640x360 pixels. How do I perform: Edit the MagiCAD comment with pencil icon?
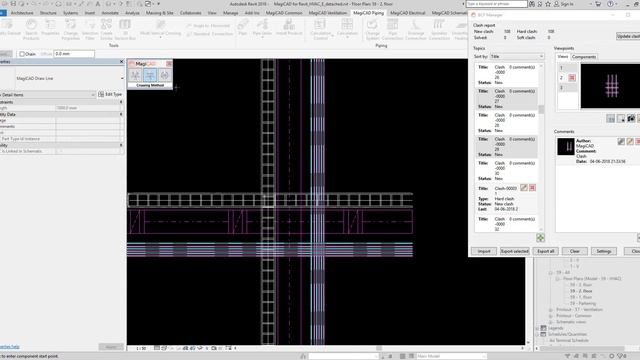[630, 141]
